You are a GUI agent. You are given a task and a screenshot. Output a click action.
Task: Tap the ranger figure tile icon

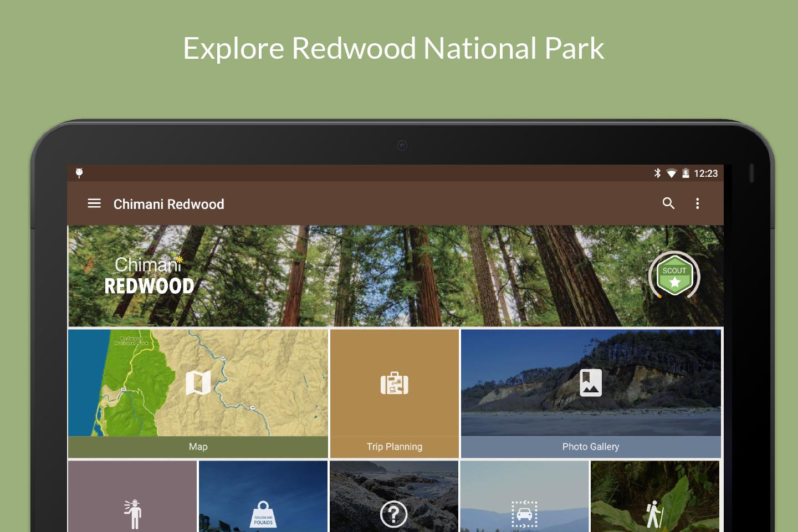(132, 514)
